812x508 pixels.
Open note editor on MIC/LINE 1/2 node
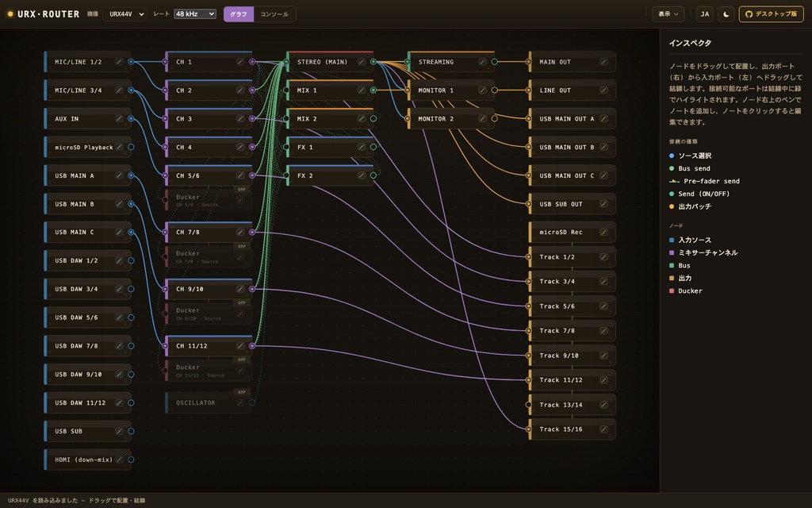119,62
